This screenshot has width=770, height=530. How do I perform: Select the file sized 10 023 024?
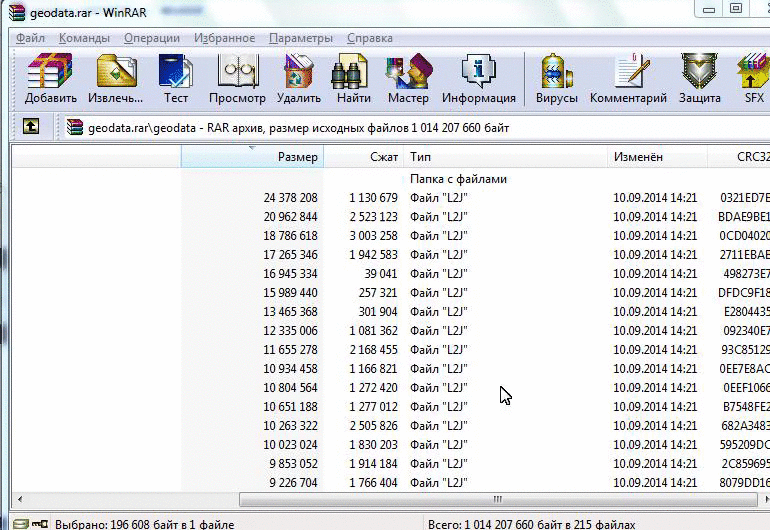[x=391, y=445]
